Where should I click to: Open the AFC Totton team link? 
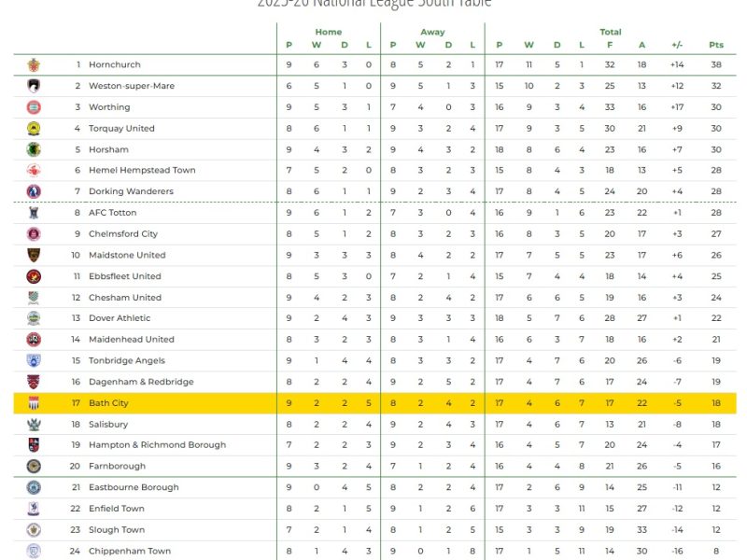tap(113, 213)
